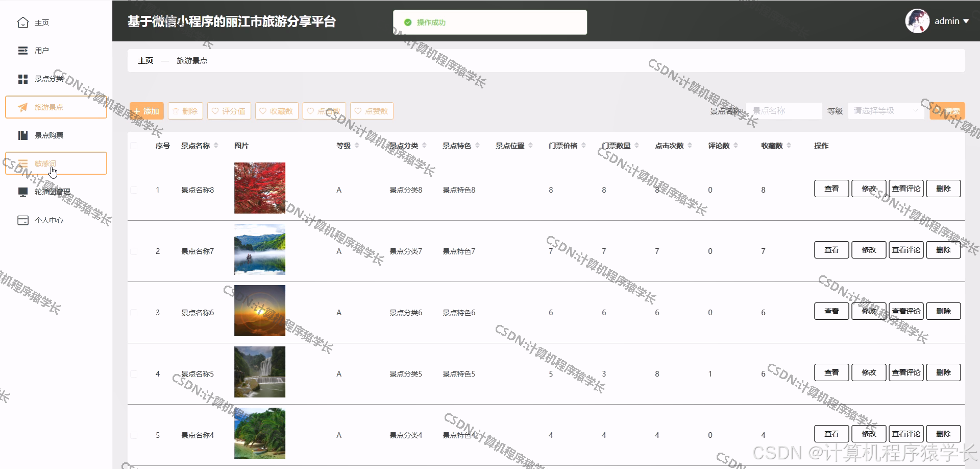Click 修改 for row 景点名称4

point(869,434)
